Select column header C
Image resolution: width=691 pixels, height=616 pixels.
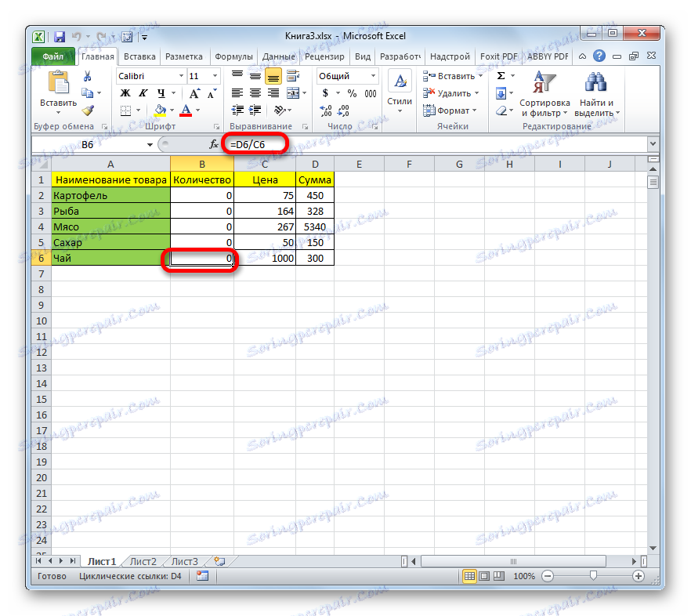[265, 165]
